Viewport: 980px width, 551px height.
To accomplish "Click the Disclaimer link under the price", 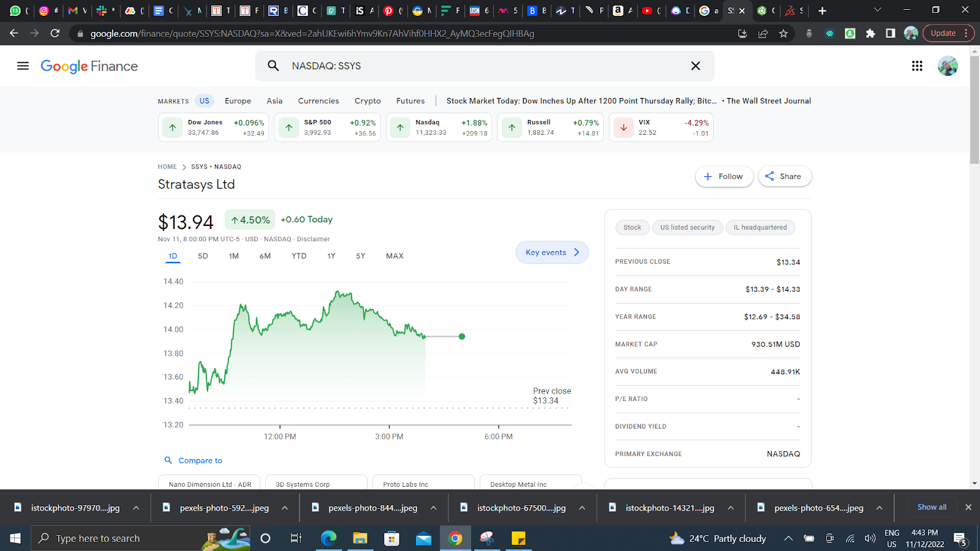I will 313,239.
